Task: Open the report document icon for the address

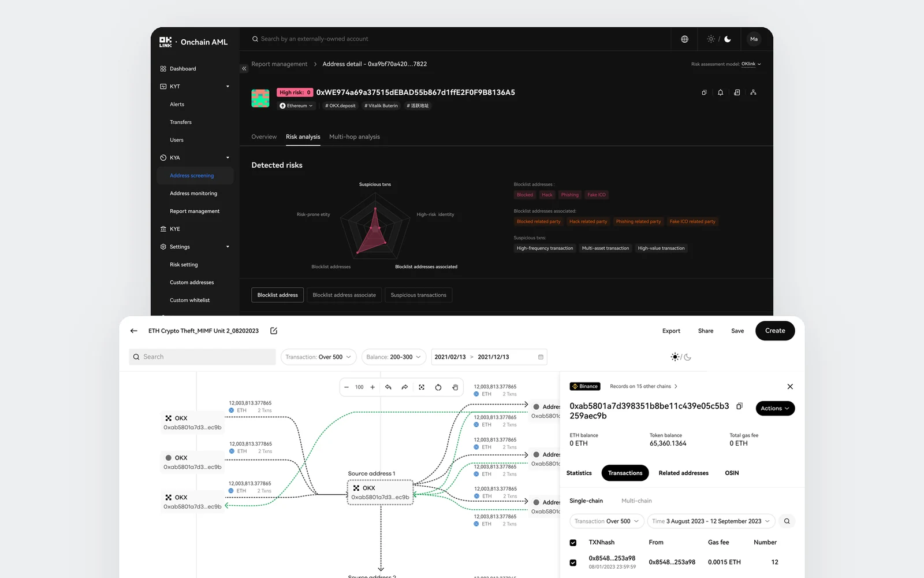Action: [x=737, y=92]
